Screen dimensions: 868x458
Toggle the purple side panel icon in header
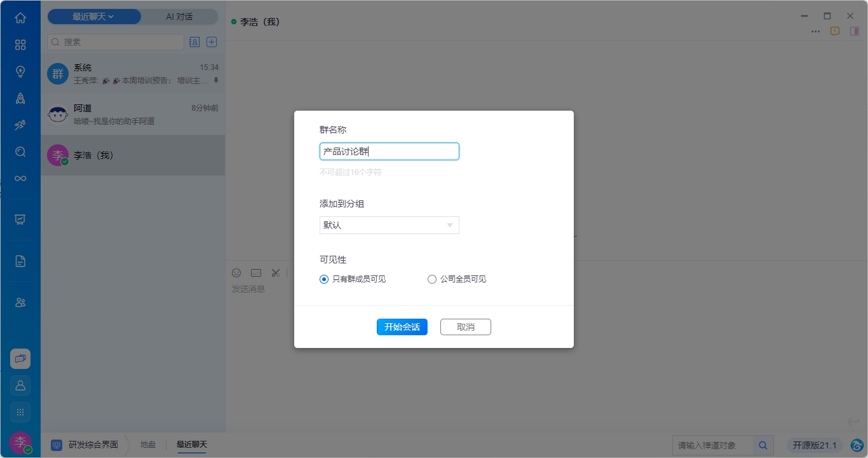(855, 31)
